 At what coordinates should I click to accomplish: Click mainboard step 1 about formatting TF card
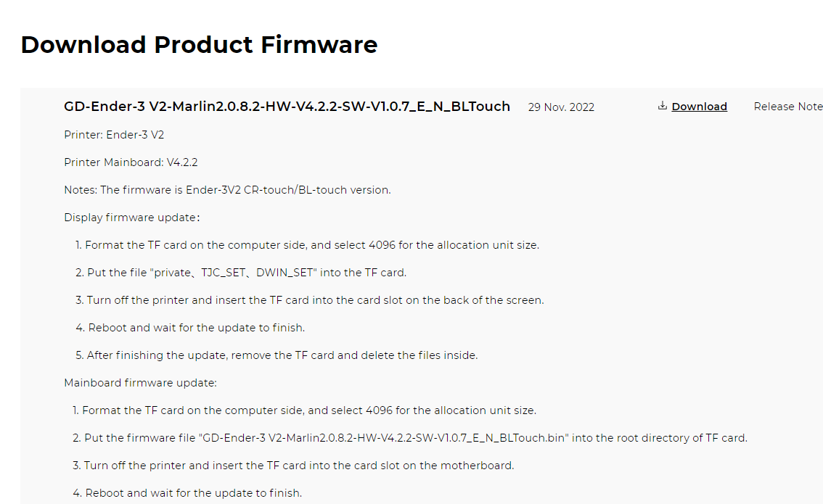[304, 410]
